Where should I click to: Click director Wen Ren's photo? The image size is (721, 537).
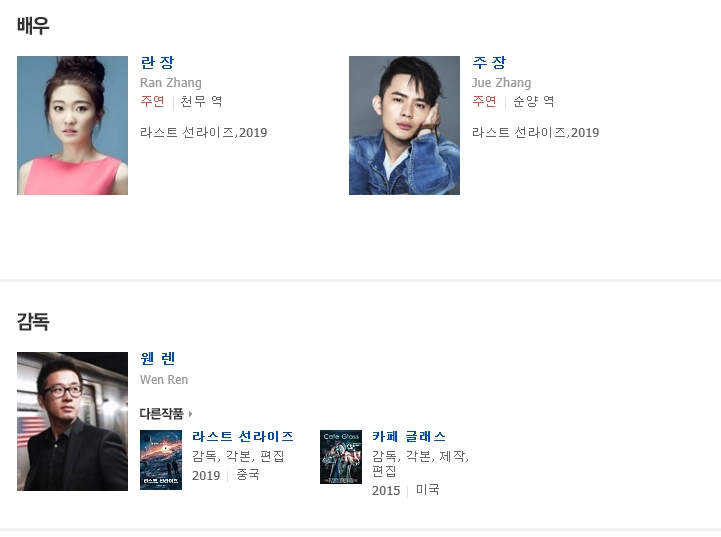(73, 421)
